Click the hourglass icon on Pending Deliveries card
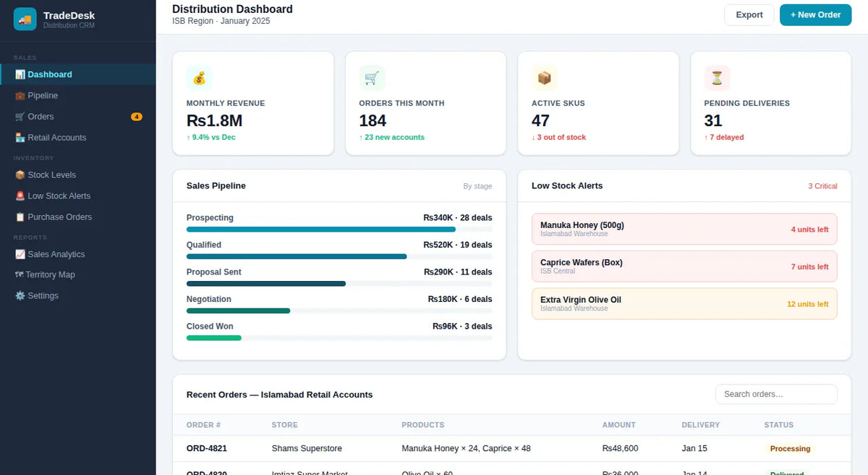This screenshot has height=475, width=868. (717, 78)
